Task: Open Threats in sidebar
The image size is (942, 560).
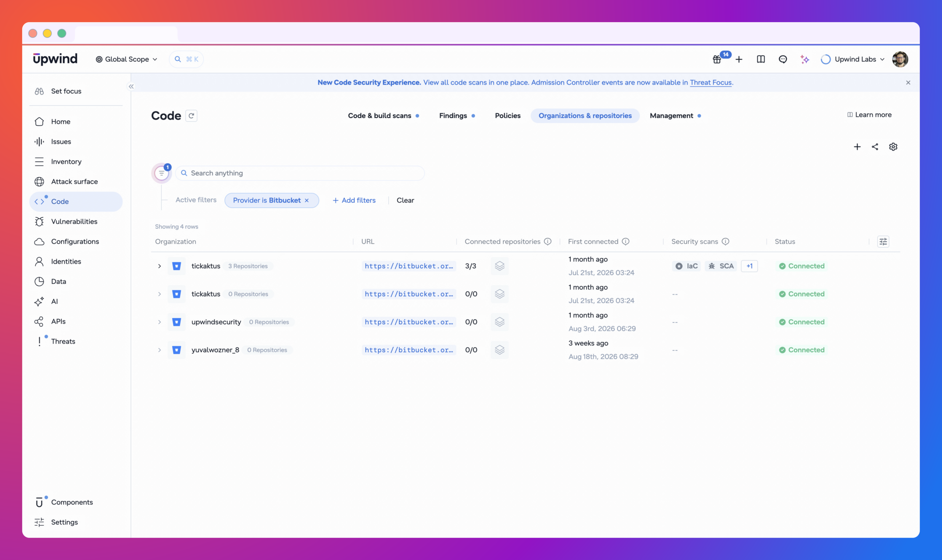Action: click(76, 341)
